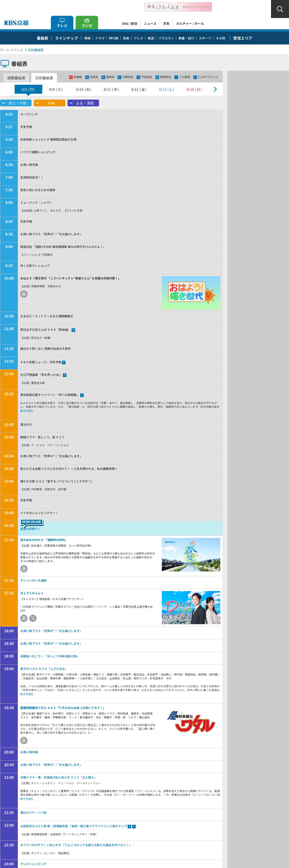Show next week's dates with arrow
Image resolution: width=289 pixels, height=868 pixels.
[215, 89]
